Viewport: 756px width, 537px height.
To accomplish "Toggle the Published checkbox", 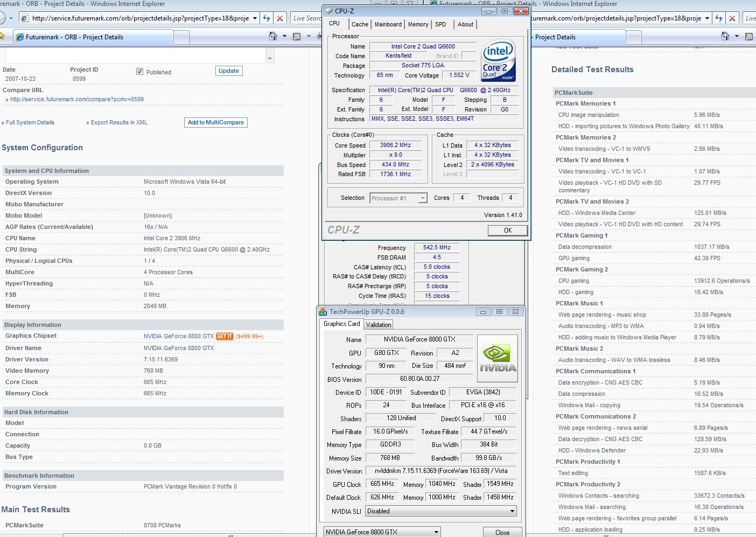I will pos(140,72).
